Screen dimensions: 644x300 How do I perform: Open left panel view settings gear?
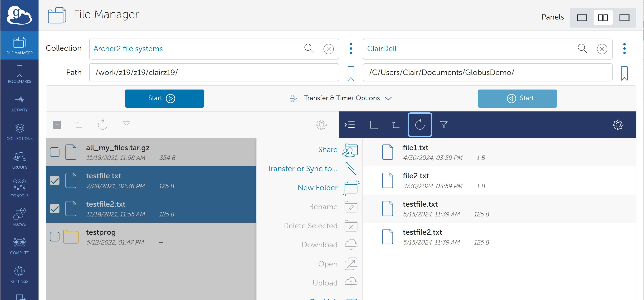click(321, 125)
